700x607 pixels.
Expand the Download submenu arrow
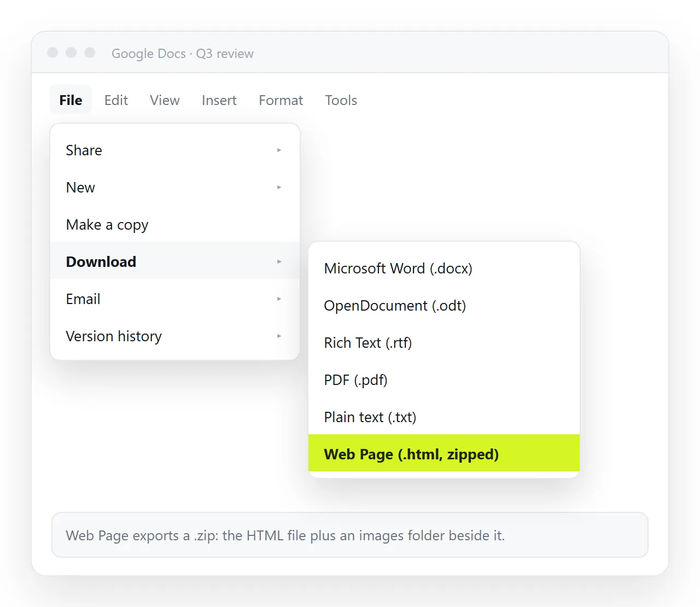pyautogui.click(x=279, y=261)
